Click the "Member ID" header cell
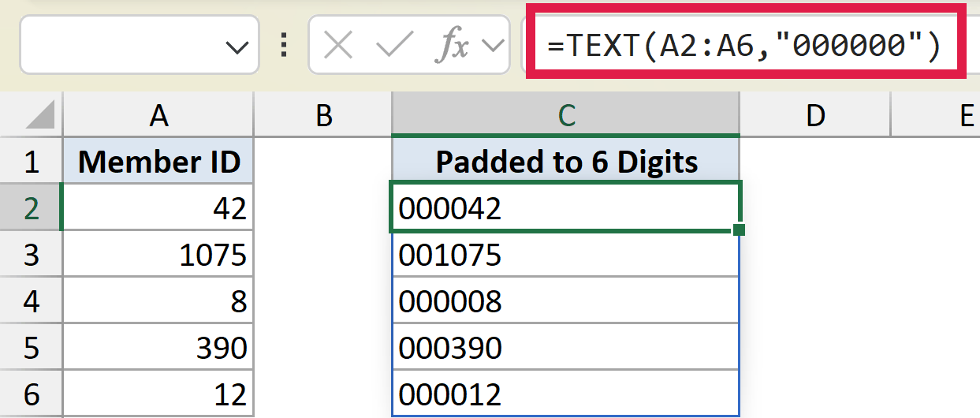980x418 pixels. click(158, 162)
